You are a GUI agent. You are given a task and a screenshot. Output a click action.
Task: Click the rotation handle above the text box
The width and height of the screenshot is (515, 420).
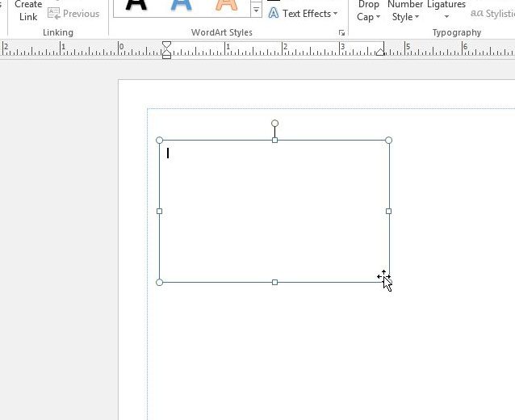coord(275,124)
